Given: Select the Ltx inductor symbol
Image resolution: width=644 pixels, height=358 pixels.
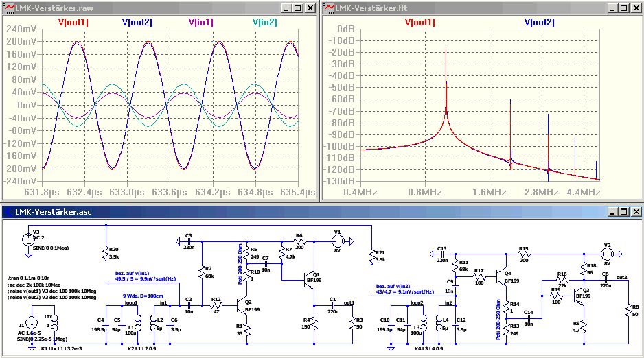Looking at the screenshot, I should click(x=54, y=324).
